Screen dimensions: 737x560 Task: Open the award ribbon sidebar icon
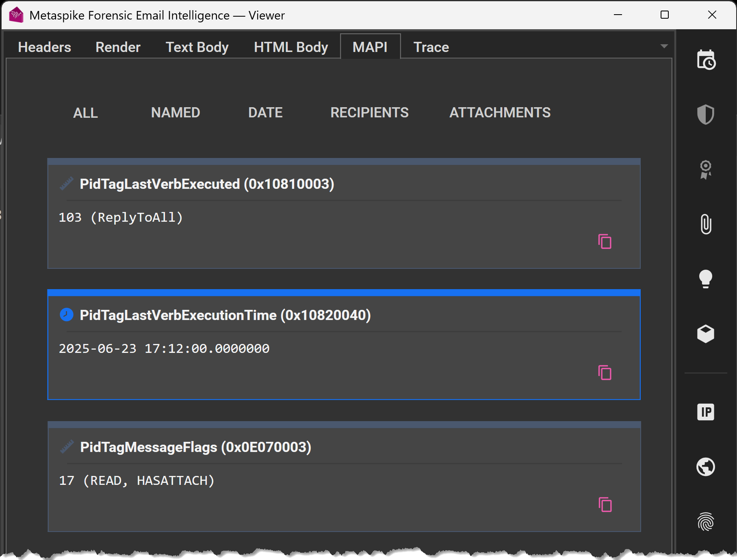[x=706, y=169]
